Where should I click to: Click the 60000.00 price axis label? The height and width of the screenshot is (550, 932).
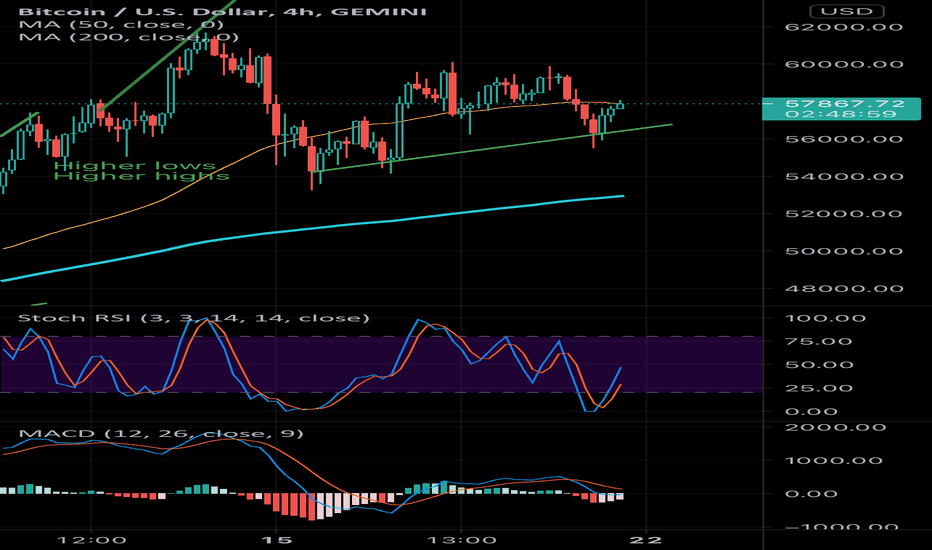844,64
